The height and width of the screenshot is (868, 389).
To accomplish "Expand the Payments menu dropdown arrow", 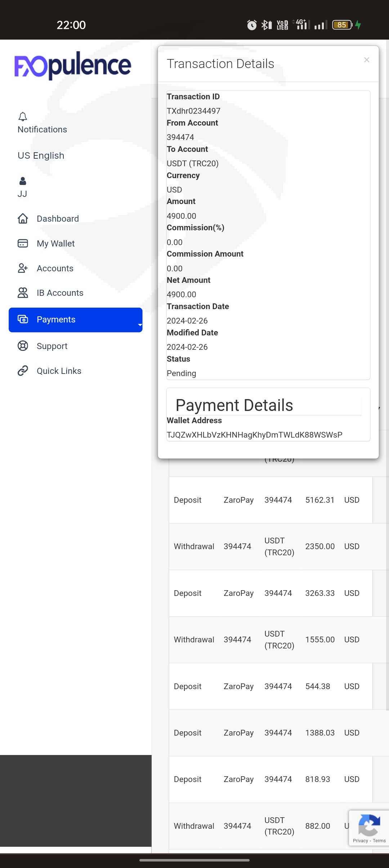I will pyautogui.click(x=140, y=325).
